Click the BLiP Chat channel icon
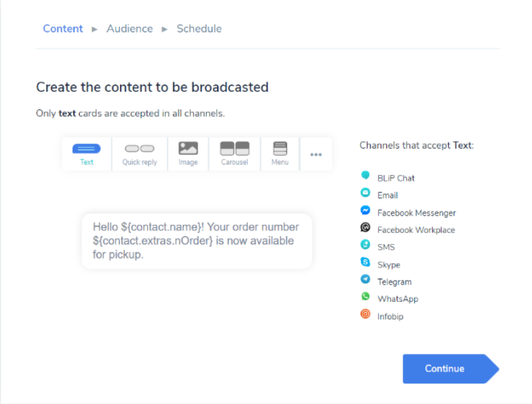 tap(365, 176)
